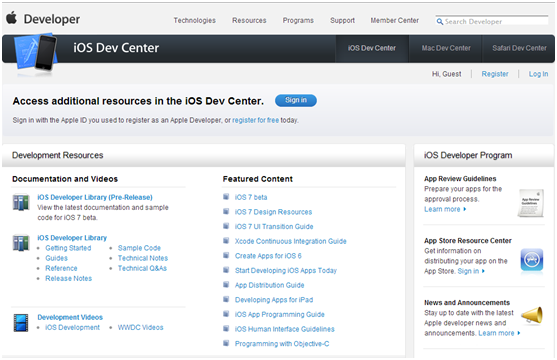Open the Technical Notes link
The image size is (557, 360).
(143, 258)
